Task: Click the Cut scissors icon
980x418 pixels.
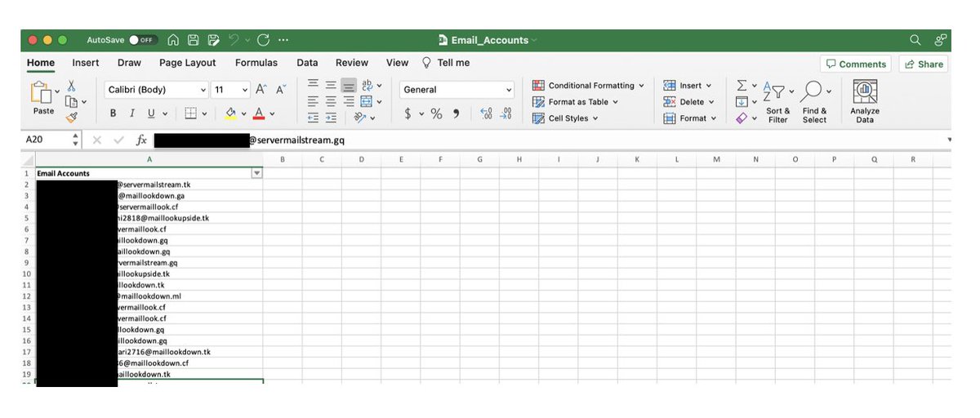Action: point(72,86)
